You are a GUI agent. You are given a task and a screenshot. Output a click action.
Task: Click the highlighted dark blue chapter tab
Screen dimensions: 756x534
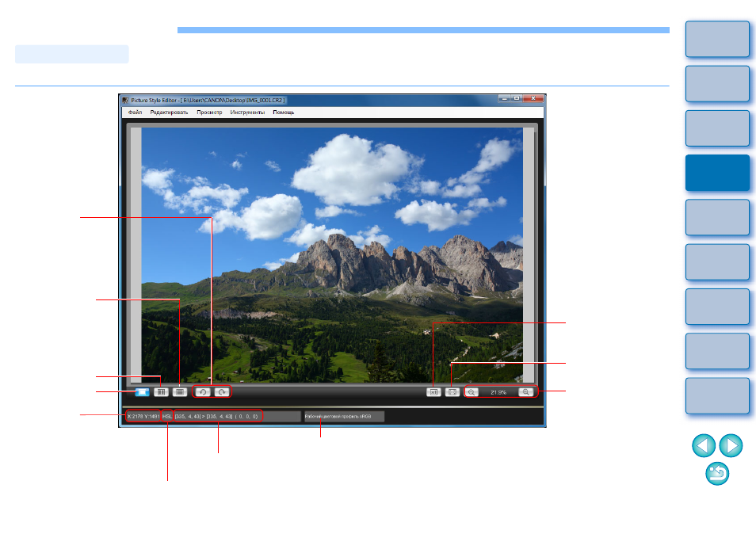(x=717, y=173)
